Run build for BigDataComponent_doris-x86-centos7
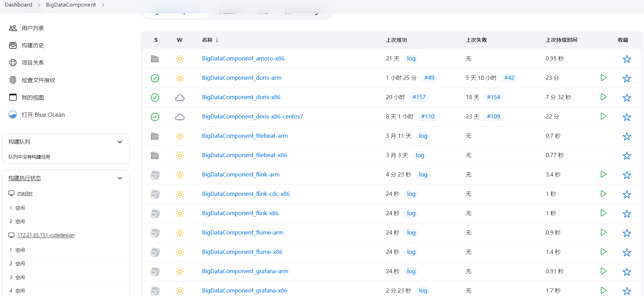The image size is (644, 296). [x=604, y=116]
